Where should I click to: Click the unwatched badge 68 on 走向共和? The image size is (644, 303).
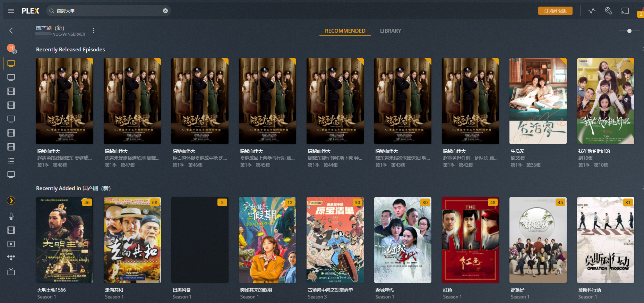[155, 202]
